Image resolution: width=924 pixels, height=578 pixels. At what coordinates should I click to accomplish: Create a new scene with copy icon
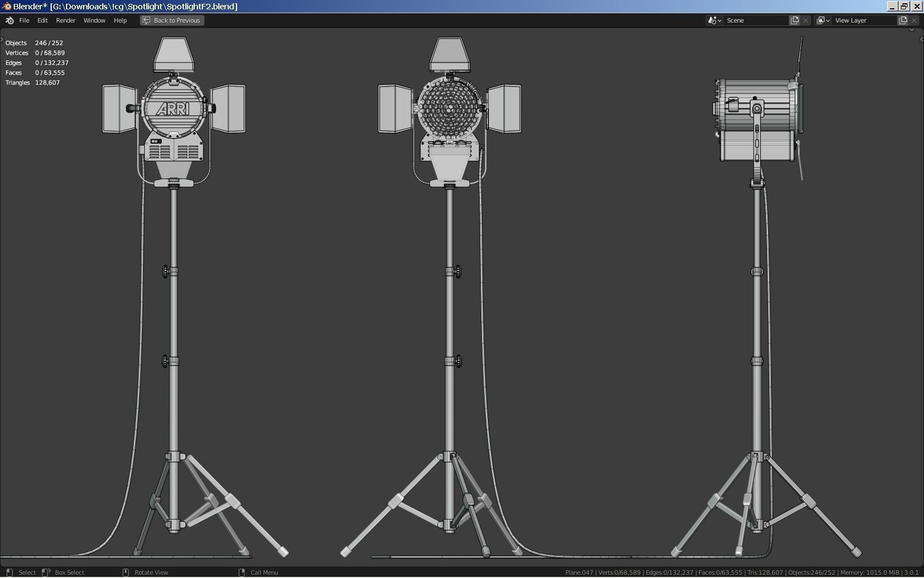(795, 20)
